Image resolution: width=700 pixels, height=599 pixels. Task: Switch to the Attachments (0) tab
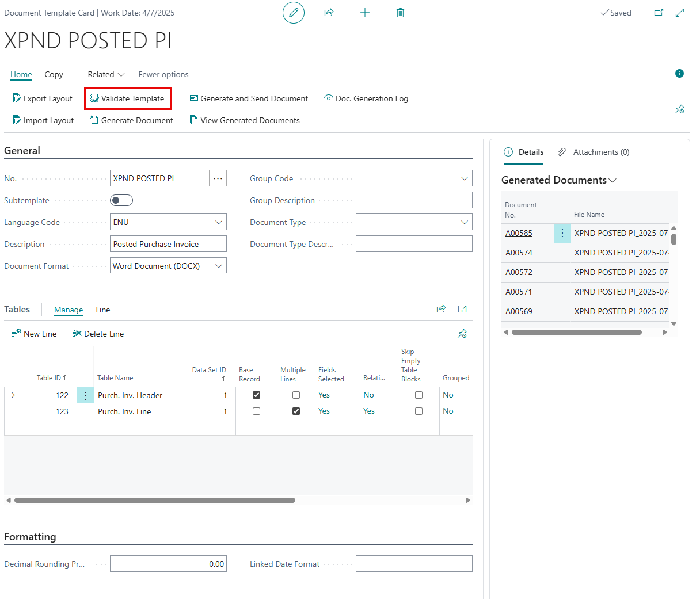[594, 152]
